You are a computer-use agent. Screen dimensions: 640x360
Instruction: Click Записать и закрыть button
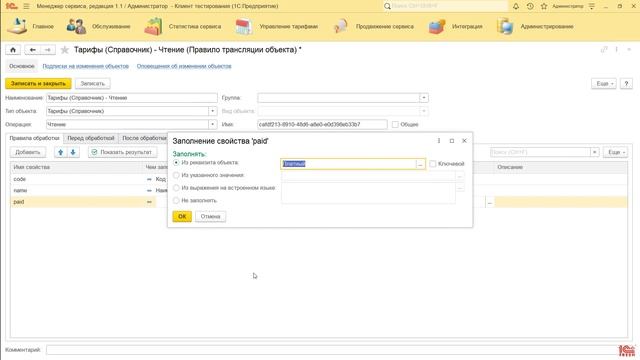[x=38, y=83]
